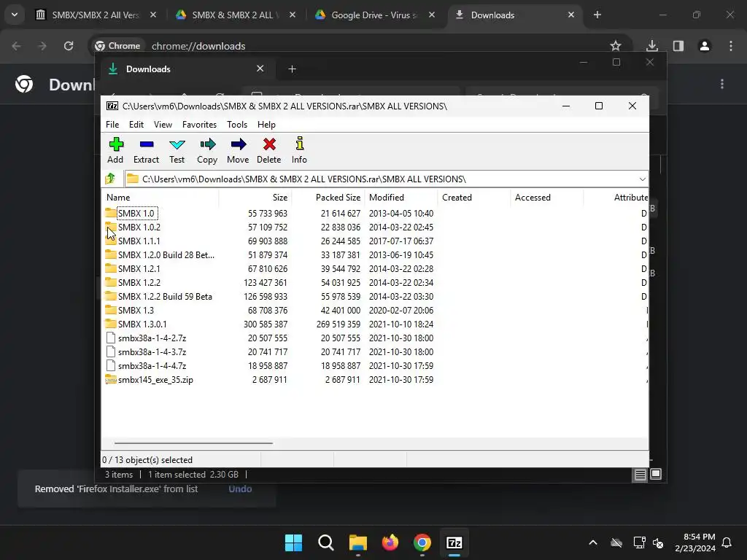Open Windows Start menu
Image resolution: width=747 pixels, height=560 pixels.
[x=293, y=542]
